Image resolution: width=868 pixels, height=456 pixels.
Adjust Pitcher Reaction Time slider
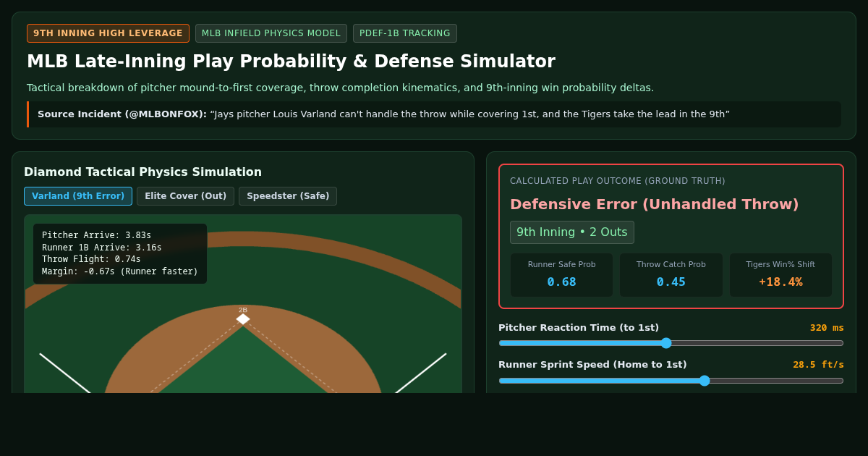click(671, 343)
